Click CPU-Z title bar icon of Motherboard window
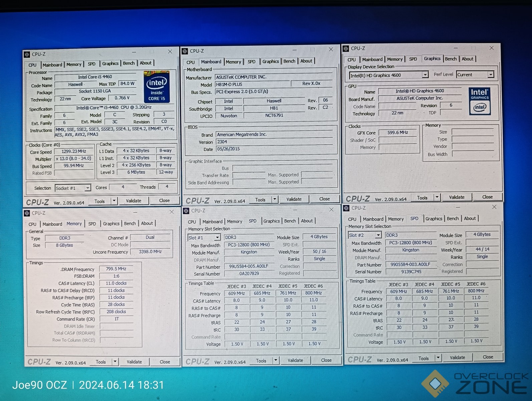This screenshot has width=532, height=401. click(x=185, y=51)
